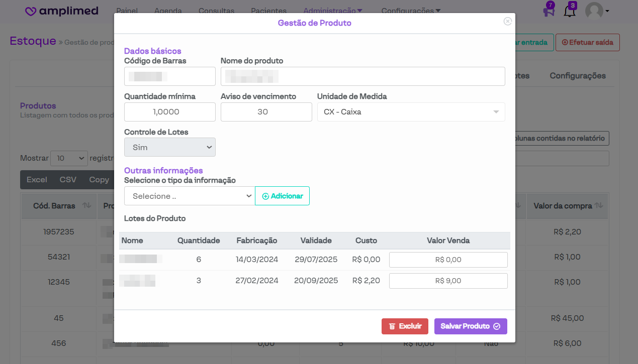
Task: Open the Mostrar registros count dropdown
Action: click(x=69, y=158)
